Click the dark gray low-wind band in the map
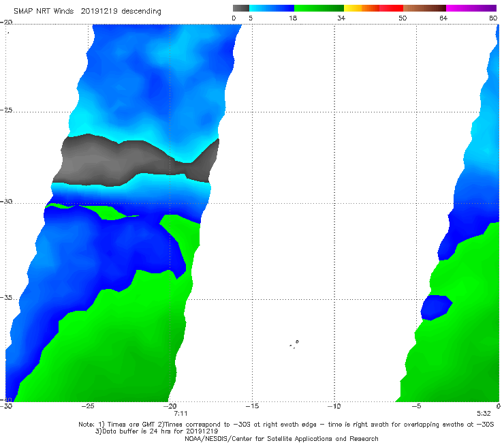The height and width of the screenshot is (443, 504). point(129,161)
